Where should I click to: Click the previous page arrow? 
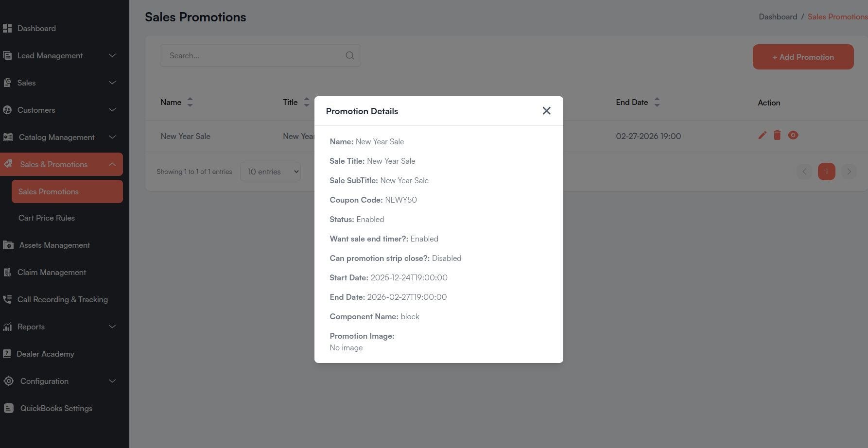pyautogui.click(x=804, y=172)
